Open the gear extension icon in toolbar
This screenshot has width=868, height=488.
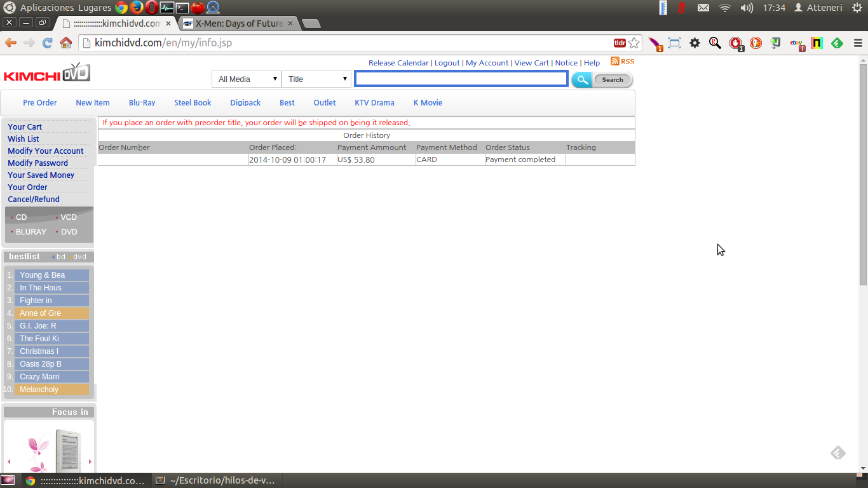(695, 43)
